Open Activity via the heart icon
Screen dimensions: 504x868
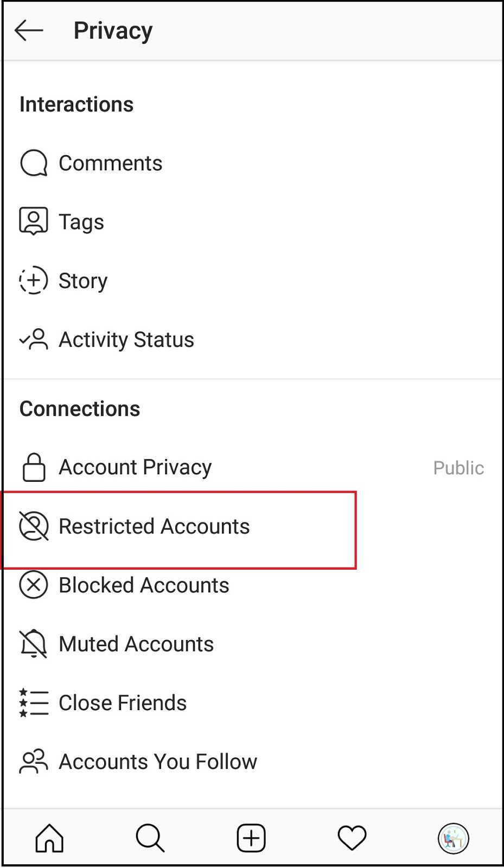(352, 837)
